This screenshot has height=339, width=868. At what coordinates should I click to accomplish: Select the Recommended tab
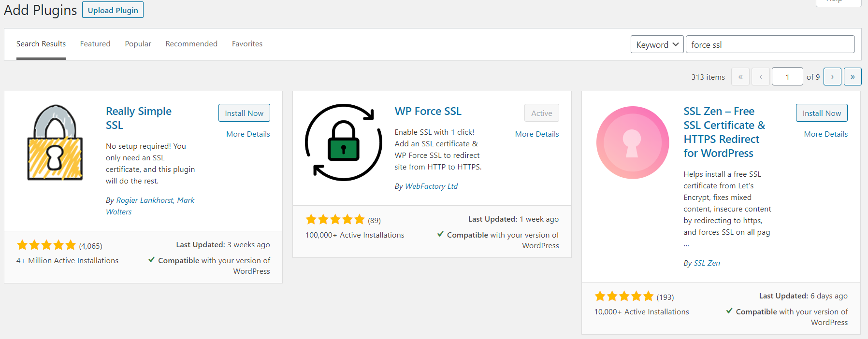pyautogui.click(x=191, y=44)
